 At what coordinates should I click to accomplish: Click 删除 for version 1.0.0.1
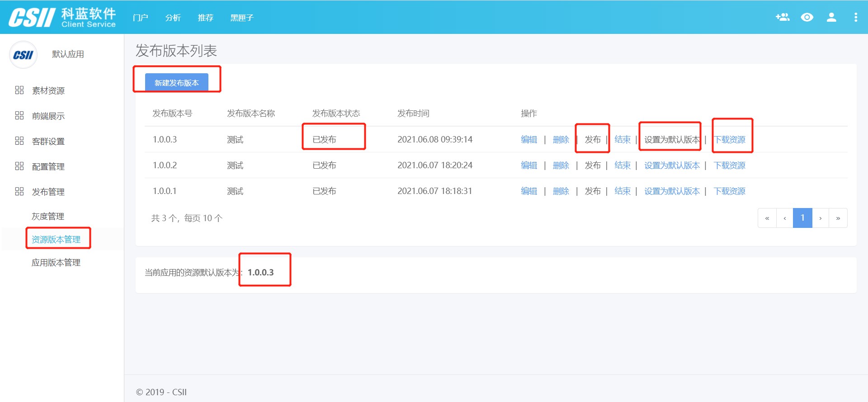tap(561, 191)
